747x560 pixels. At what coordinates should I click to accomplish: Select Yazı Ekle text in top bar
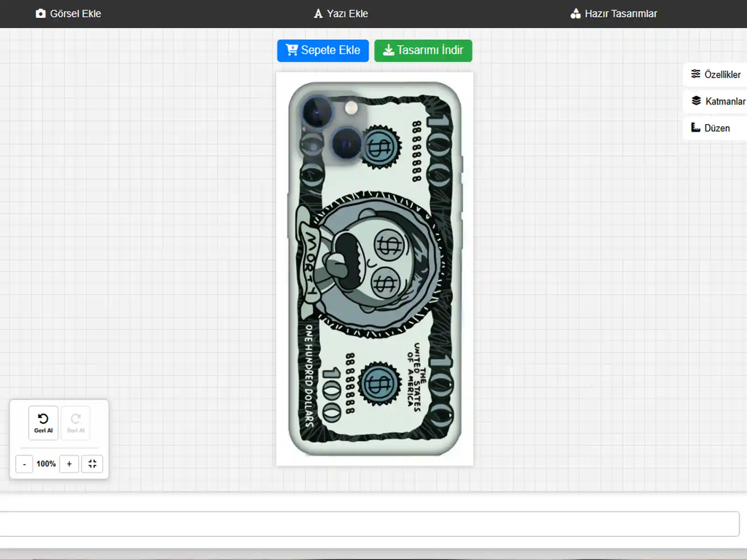tap(347, 14)
